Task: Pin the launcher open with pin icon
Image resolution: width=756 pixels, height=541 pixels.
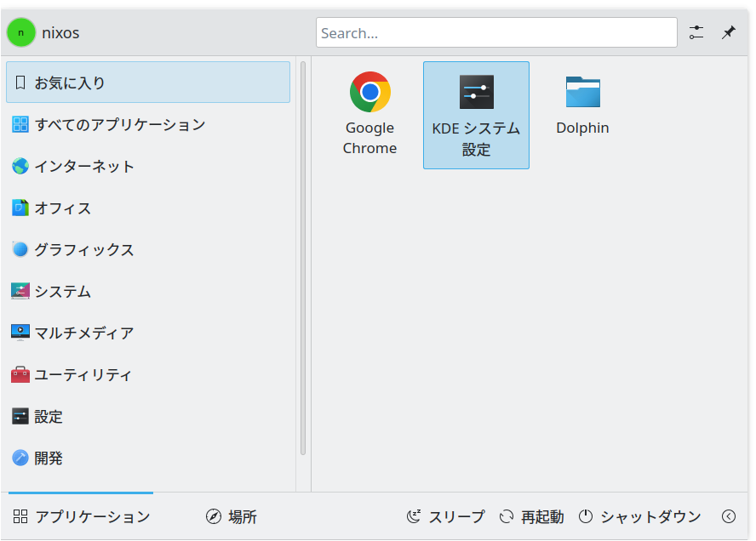Action: 728,33
